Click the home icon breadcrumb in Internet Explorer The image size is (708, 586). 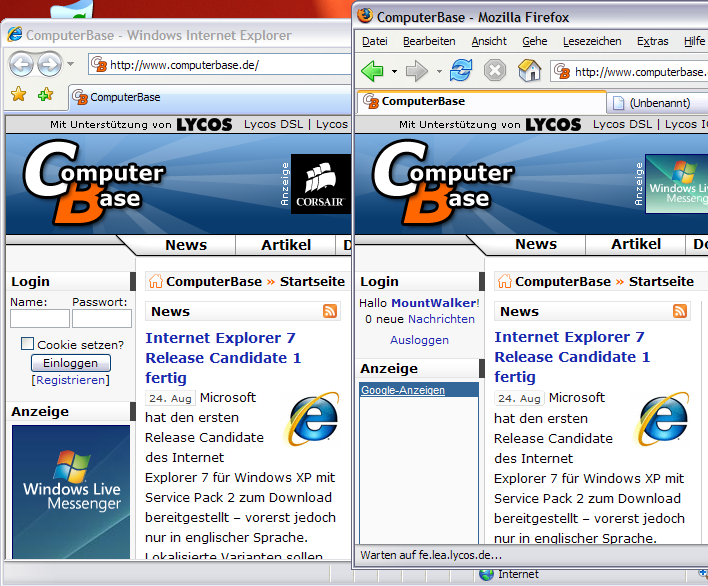coord(155,281)
